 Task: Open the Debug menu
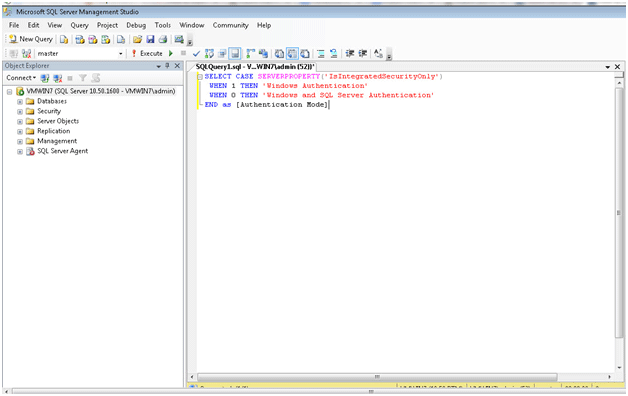click(x=136, y=25)
